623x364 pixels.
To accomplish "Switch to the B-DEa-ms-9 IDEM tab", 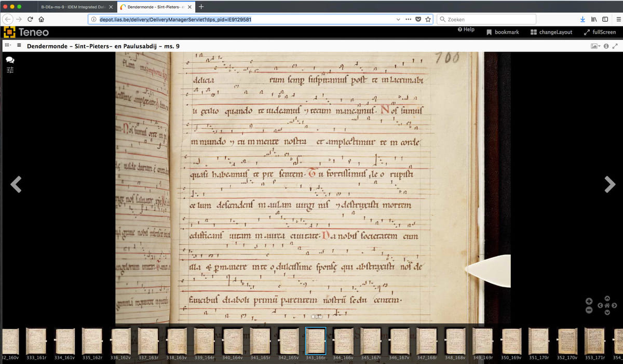I will click(74, 7).
